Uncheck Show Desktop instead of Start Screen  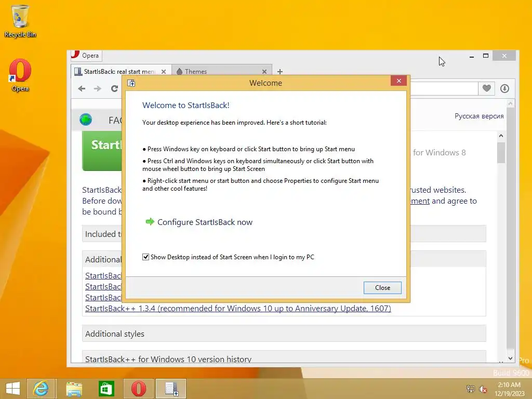coord(145,257)
